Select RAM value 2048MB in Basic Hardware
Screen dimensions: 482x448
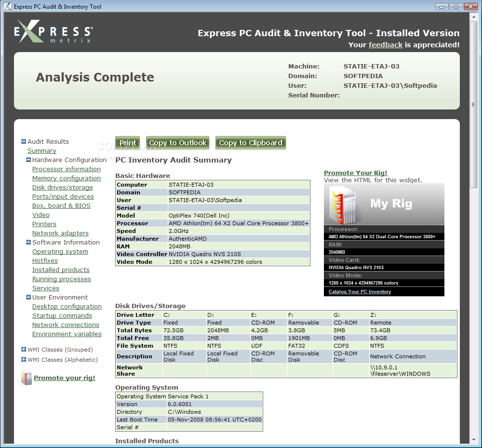click(x=239, y=246)
